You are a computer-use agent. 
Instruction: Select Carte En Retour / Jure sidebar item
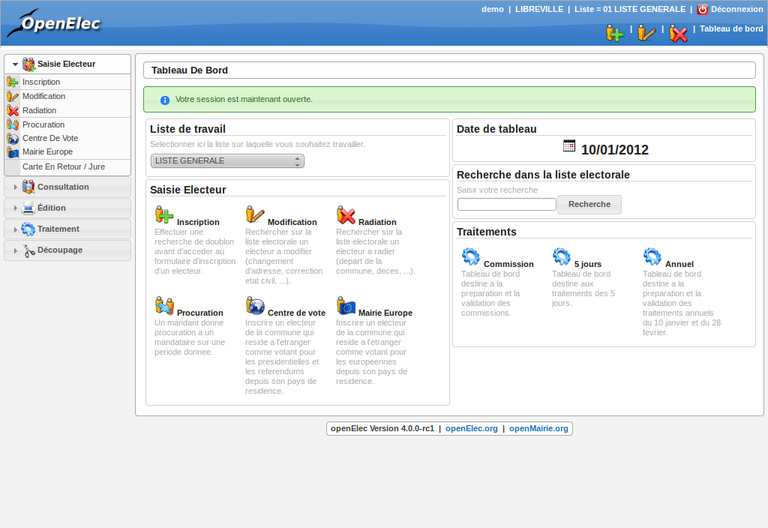pyautogui.click(x=63, y=167)
